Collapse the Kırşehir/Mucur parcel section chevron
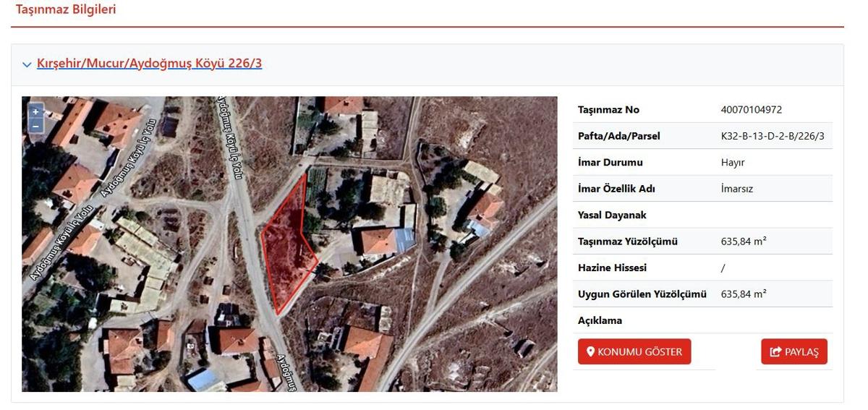The height and width of the screenshot is (410, 868). (x=27, y=64)
